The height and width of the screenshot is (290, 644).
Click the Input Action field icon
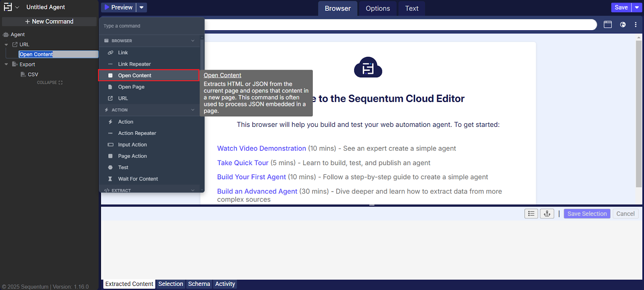click(x=110, y=145)
